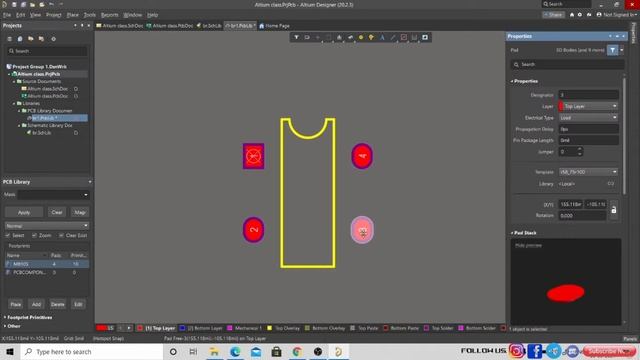
Task: Open Microsoft Edge from the taskbar
Action: (235, 351)
